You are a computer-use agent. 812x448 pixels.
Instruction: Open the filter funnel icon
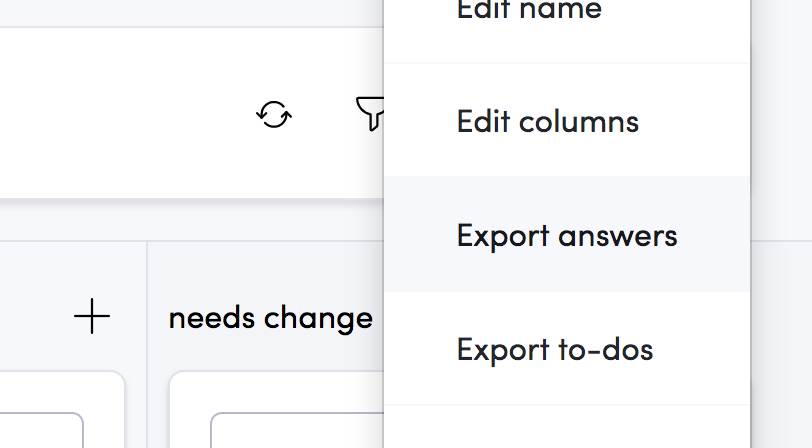[370, 113]
